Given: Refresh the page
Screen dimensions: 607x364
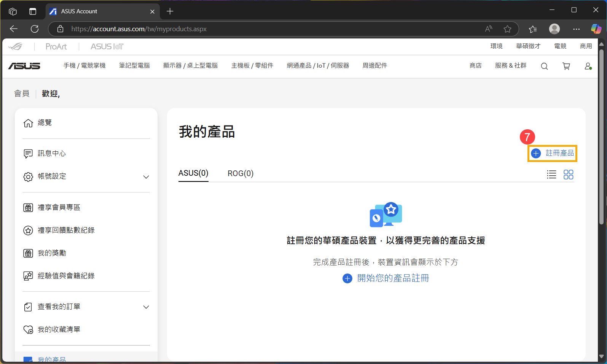Looking at the screenshot, I should pyautogui.click(x=35, y=29).
